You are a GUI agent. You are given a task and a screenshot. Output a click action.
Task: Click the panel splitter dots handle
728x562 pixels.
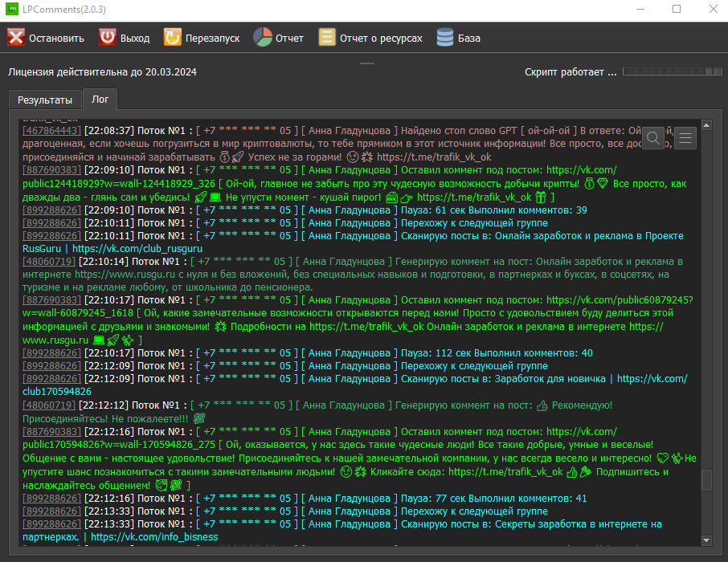point(366,62)
